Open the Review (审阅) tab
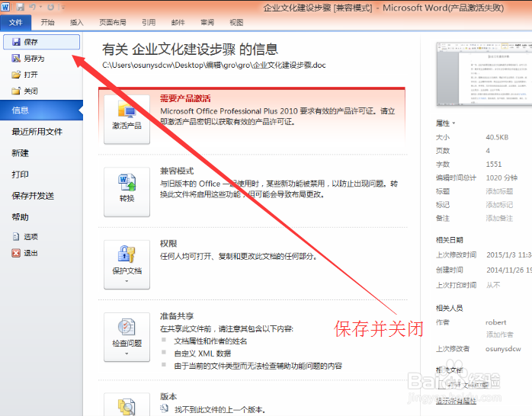Viewport: 532px width, 416px height. coord(207,22)
